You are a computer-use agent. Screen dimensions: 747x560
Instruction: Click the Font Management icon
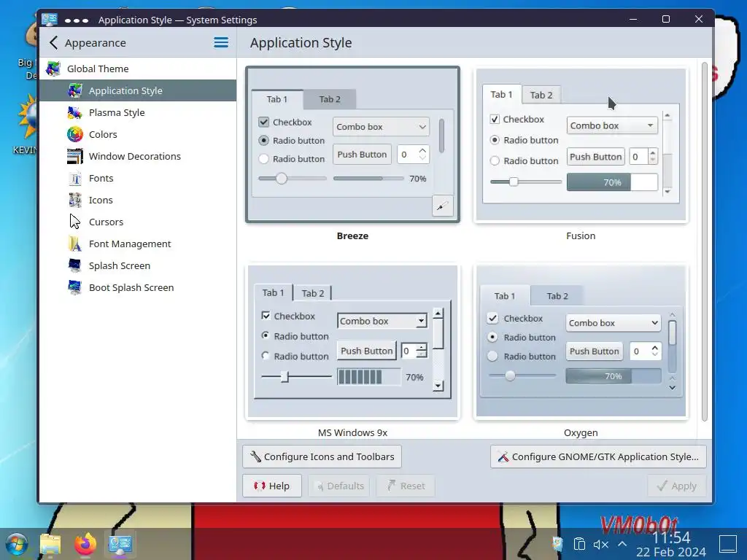[x=75, y=244]
